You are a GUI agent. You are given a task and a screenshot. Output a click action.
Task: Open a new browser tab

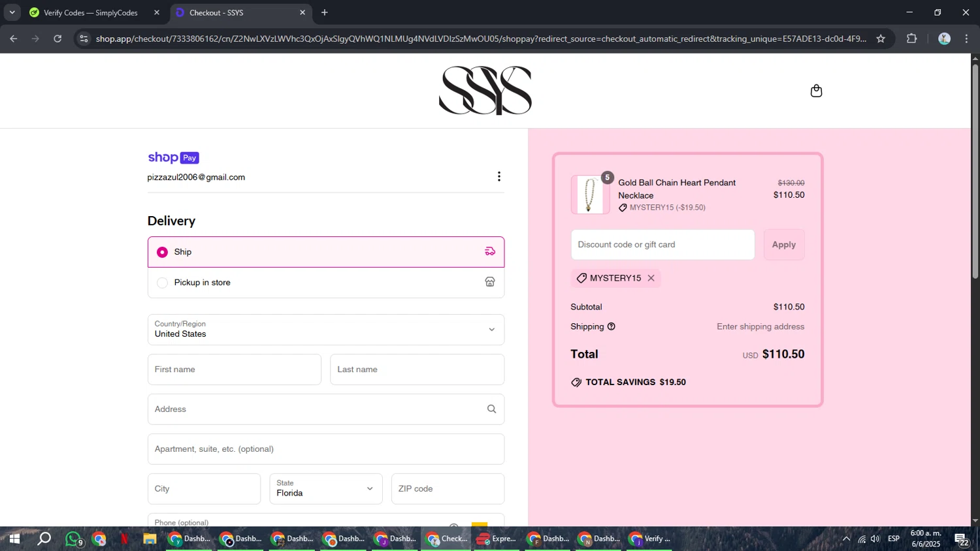click(325, 12)
